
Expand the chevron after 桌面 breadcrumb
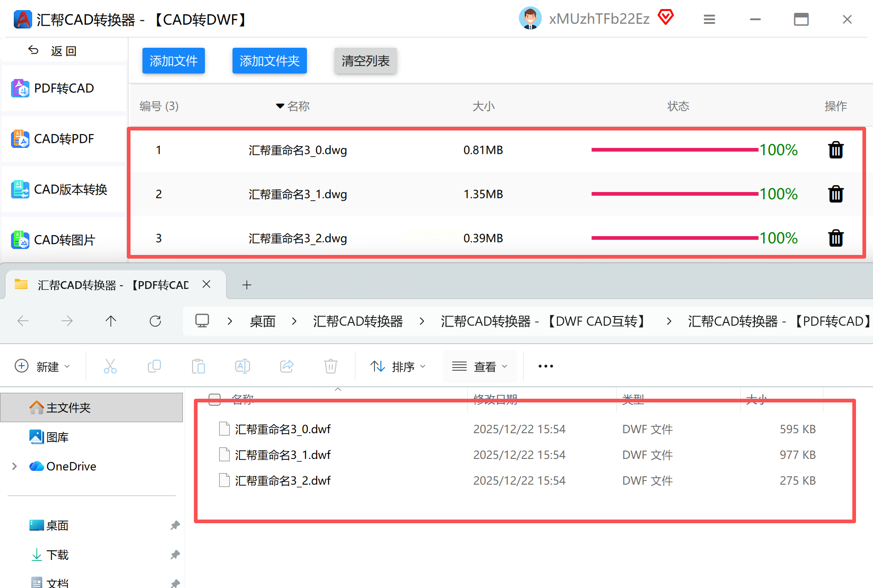click(294, 321)
